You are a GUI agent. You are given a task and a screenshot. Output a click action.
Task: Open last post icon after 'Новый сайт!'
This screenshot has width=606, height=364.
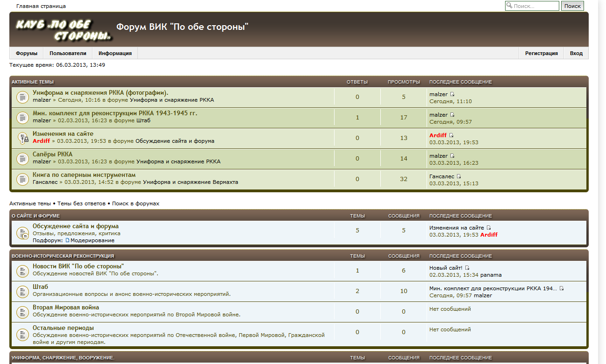coord(467,268)
